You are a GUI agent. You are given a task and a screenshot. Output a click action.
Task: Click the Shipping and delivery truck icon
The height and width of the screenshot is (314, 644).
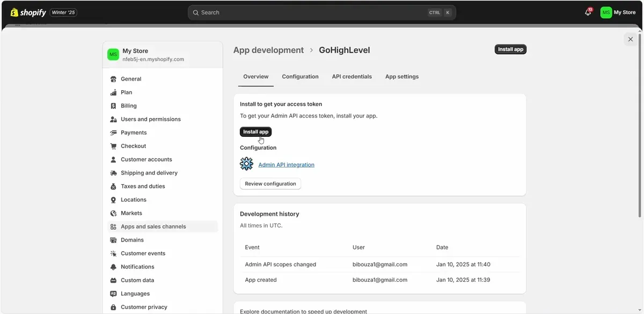[x=113, y=173]
